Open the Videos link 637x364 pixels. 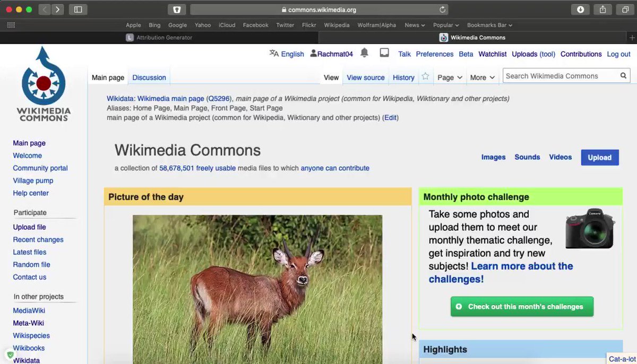click(561, 157)
